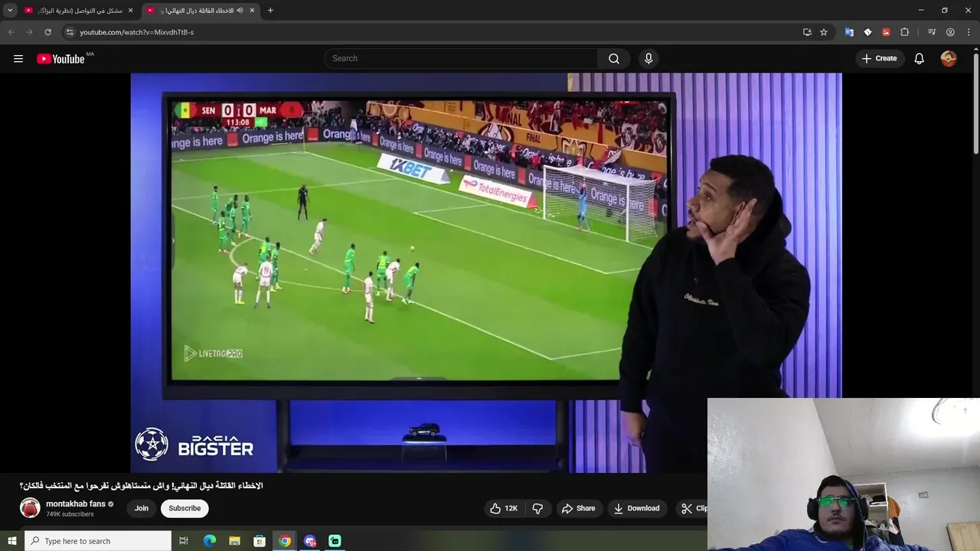The width and height of the screenshot is (980, 551).
Task: Open montakhab fans channel avatar
Action: click(x=30, y=508)
